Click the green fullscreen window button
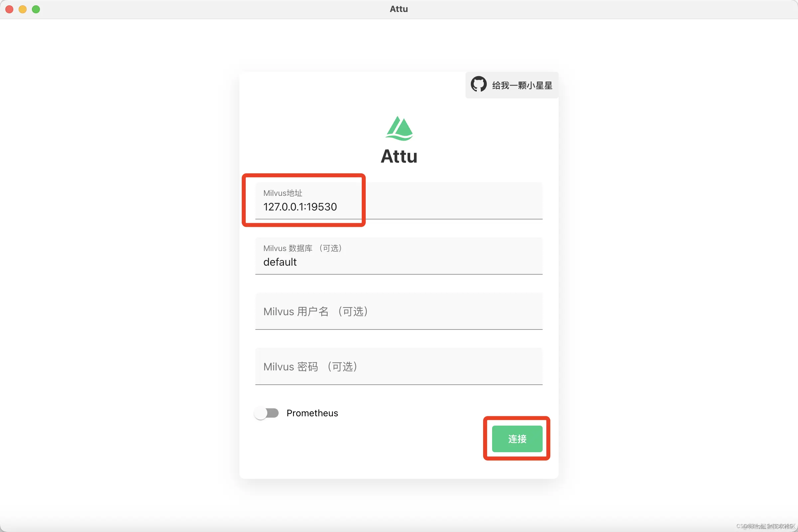798x532 pixels. tap(36, 9)
